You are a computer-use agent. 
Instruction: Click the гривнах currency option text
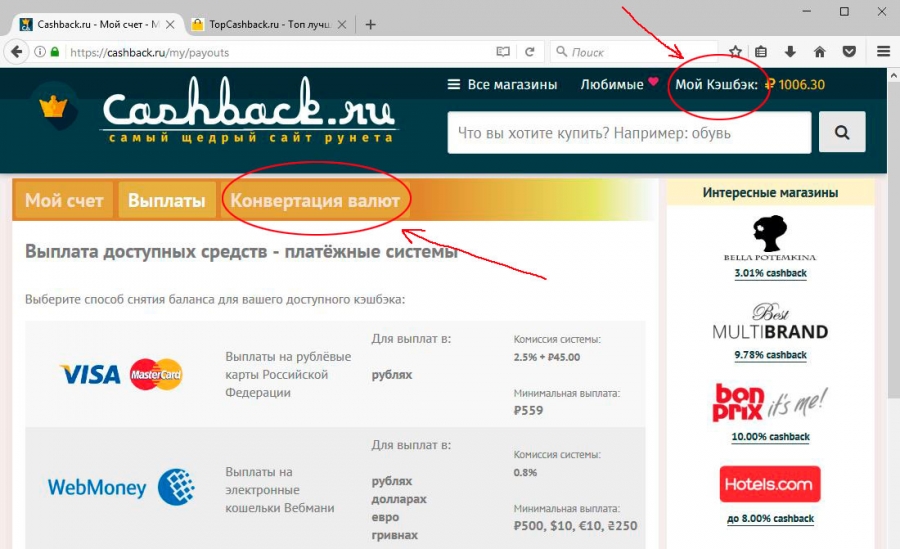[x=394, y=535]
